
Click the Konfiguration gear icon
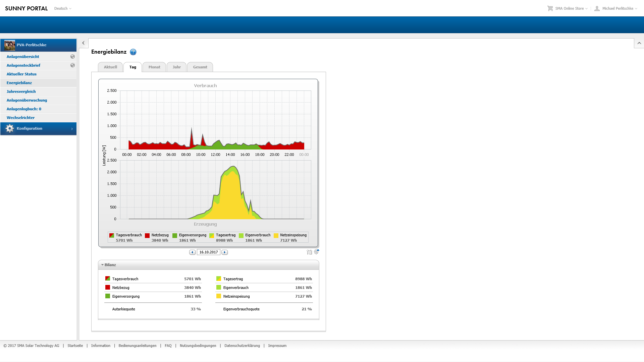[10, 128]
